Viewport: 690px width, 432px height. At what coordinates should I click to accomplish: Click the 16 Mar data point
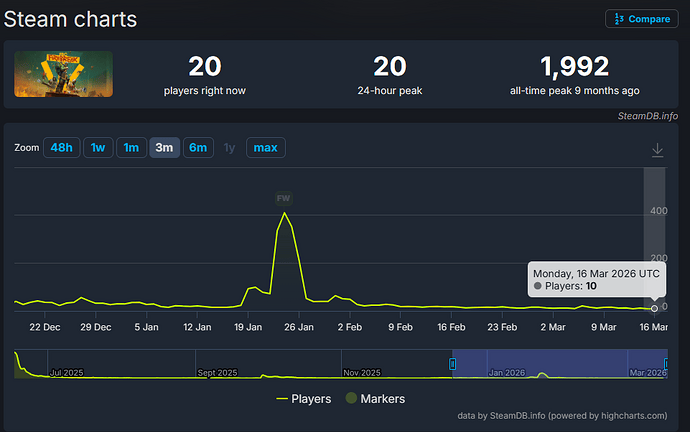coord(654,308)
